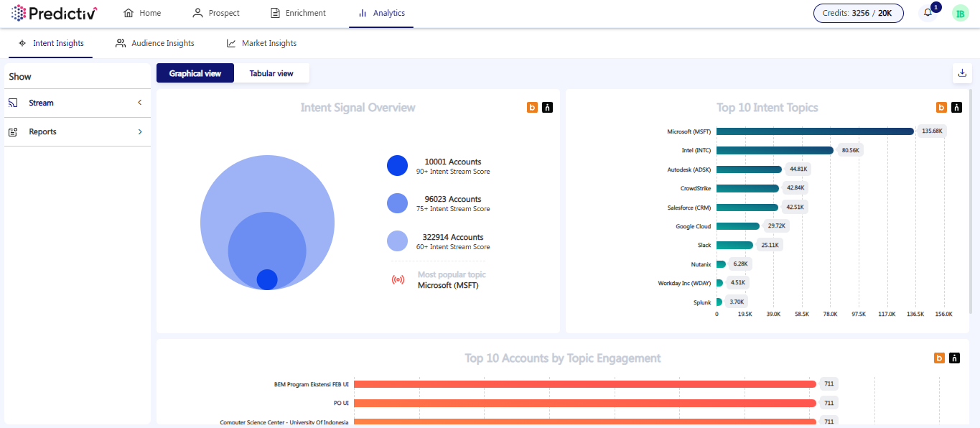This screenshot has width=980, height=428.
Task: Click the BEM Program Ekstensi FEB UI bar
Action: (585, 384)
